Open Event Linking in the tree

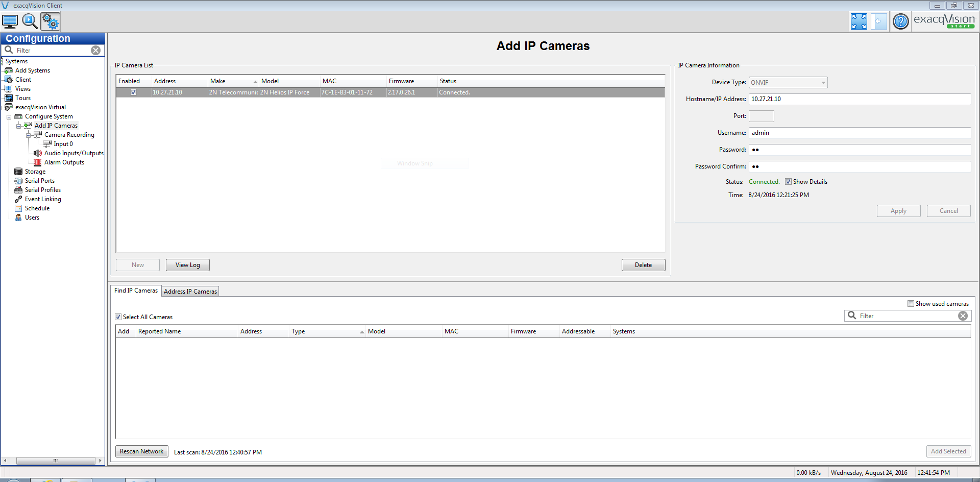[x=43, y=199]
